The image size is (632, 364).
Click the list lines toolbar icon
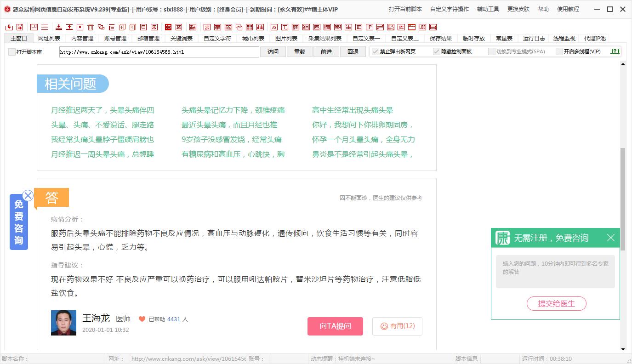tap(45, 27)
